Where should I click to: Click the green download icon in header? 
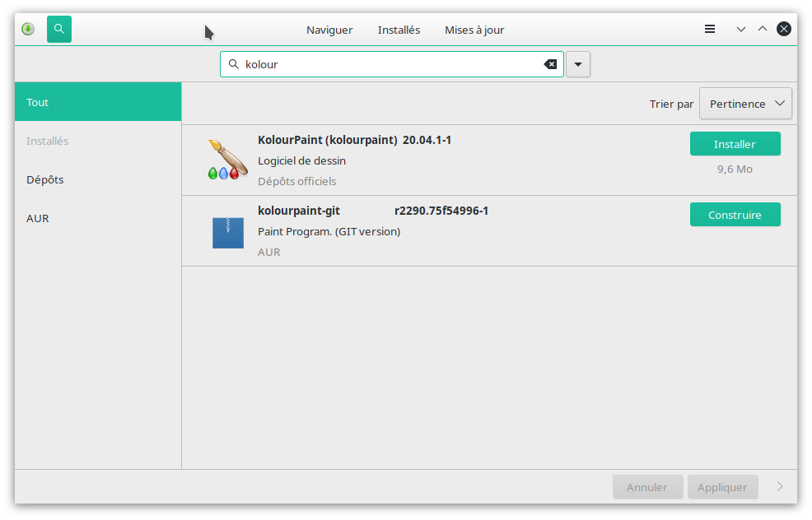[28, 30]
